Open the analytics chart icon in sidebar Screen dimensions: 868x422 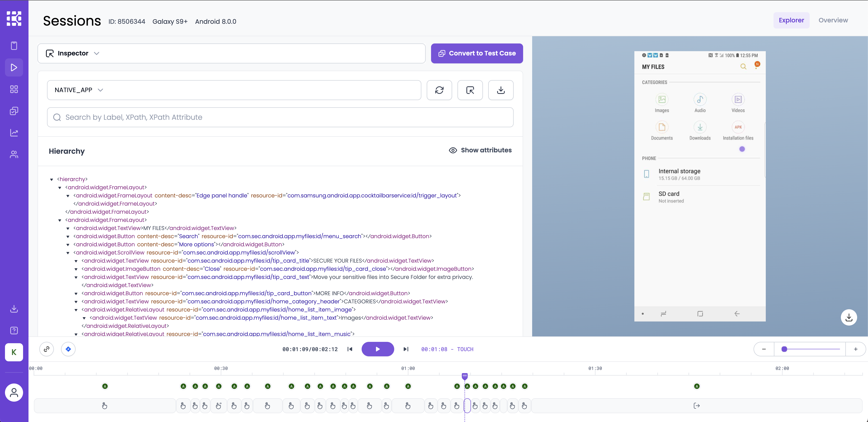coord(14,133)
